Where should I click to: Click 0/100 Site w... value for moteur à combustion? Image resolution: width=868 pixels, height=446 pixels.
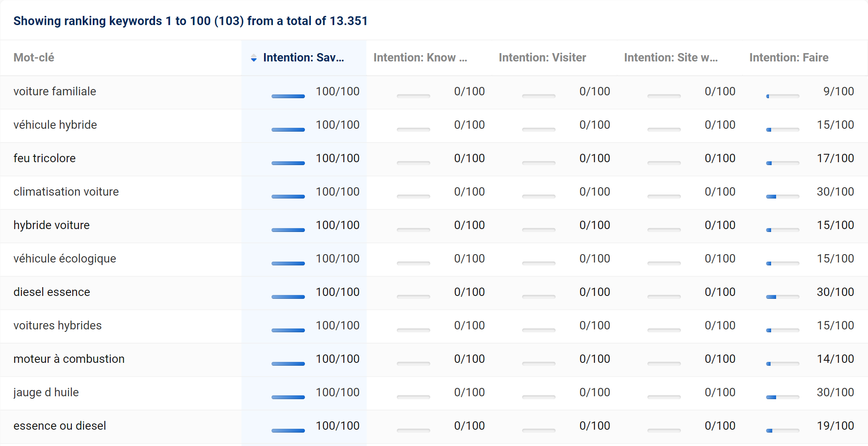click(720, 359)
